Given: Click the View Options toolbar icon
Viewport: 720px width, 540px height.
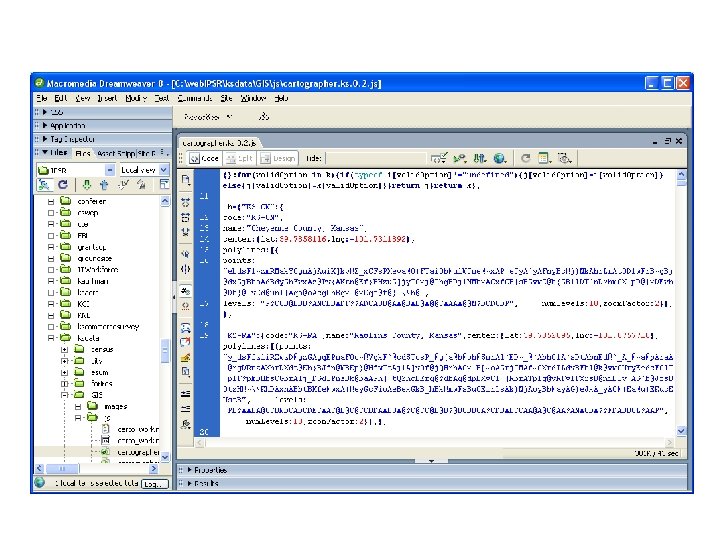Looking at the screenshot, I should point(545,158).
